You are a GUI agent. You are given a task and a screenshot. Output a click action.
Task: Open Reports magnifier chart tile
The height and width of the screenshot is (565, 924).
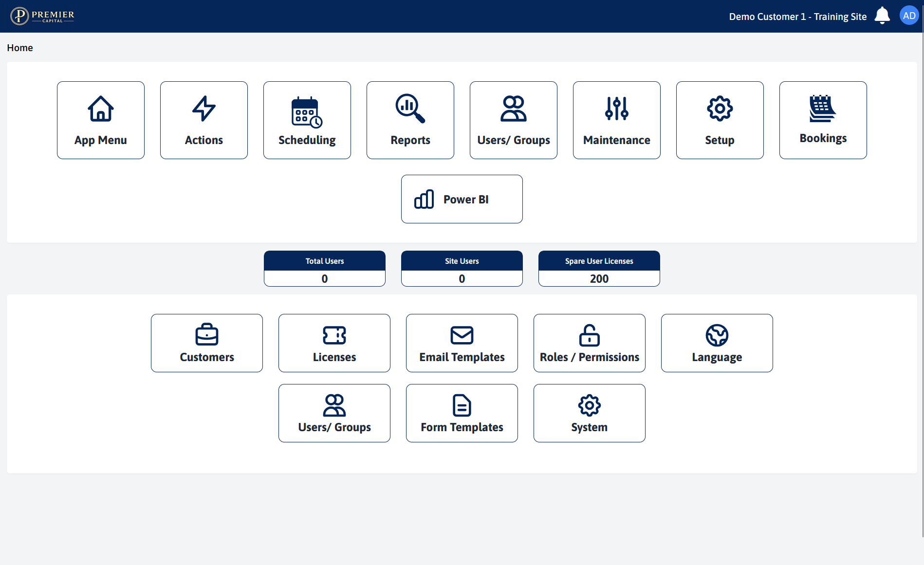click(x=410, y=120)
